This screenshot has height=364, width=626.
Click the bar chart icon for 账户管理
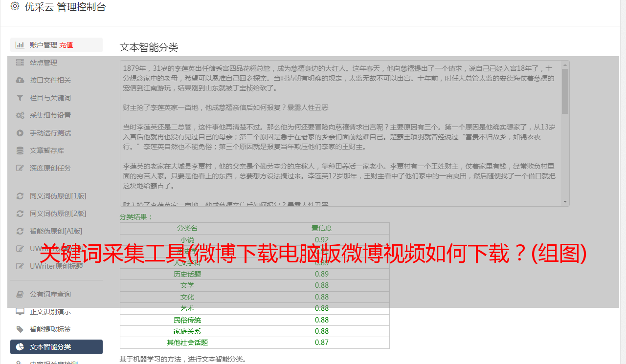[x=20, y=45]
